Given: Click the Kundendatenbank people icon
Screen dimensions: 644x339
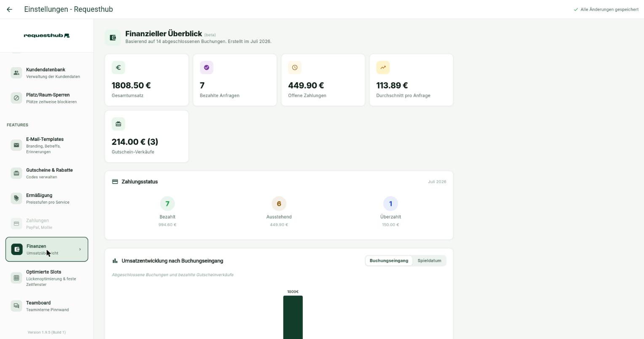Looking at the screenshot, I should (x=16, y=73).
